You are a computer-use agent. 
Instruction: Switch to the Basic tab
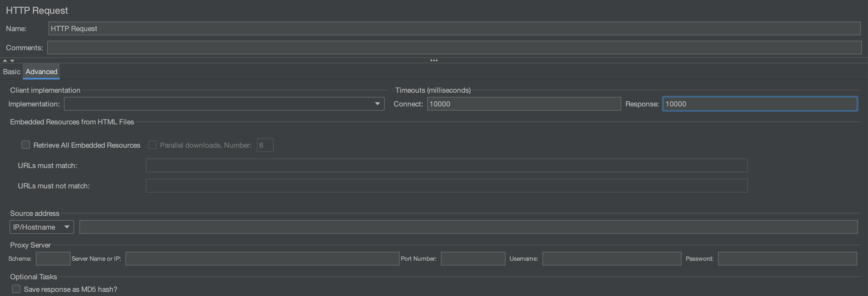pos(12,71)
